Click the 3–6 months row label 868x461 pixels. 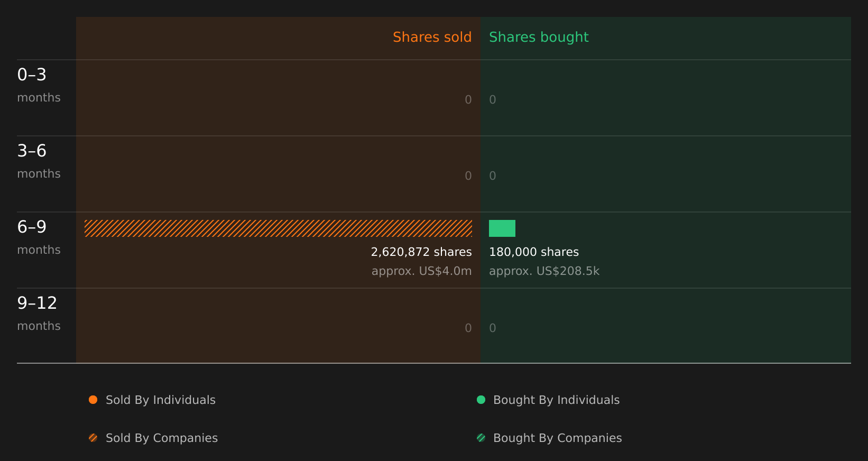(39, 161)
